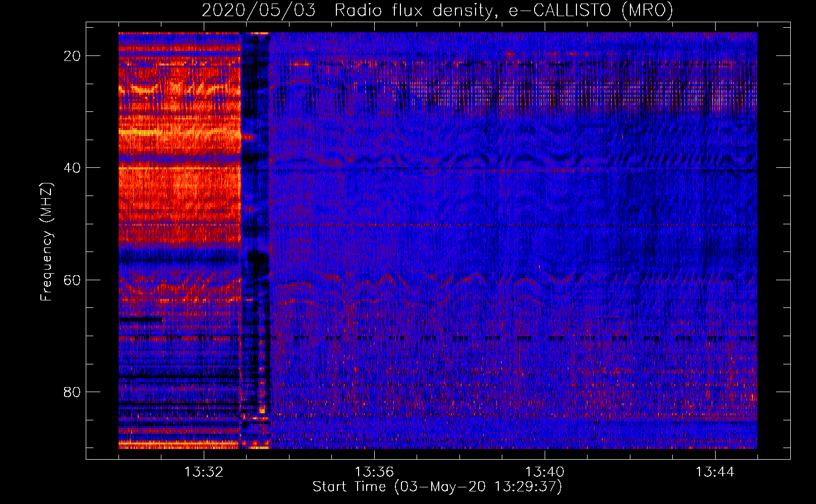This screenshot has width=816, height=504.
Task: Click the 'Start Time (03-May-20 13:29:37)' label
Action: pos(437,487)
